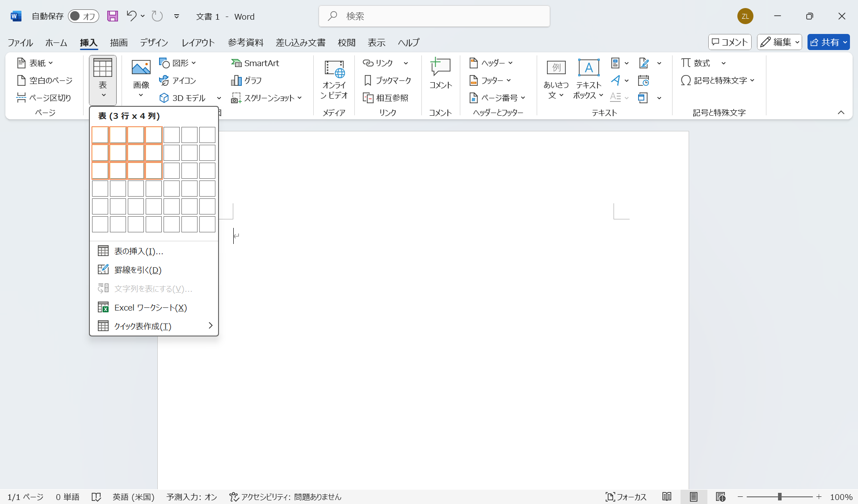Save the document via the save icon
This screenshot has height=504, width=858.
[112, 16]
